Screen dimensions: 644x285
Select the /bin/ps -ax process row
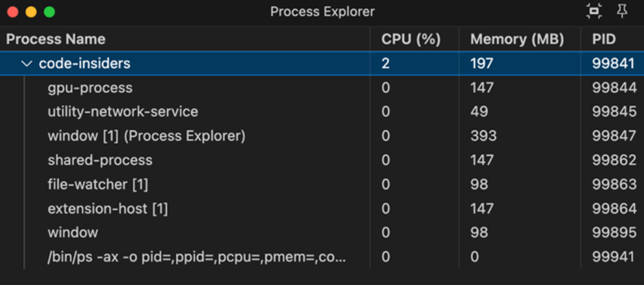pyautogui.click(x=322, y=257)
